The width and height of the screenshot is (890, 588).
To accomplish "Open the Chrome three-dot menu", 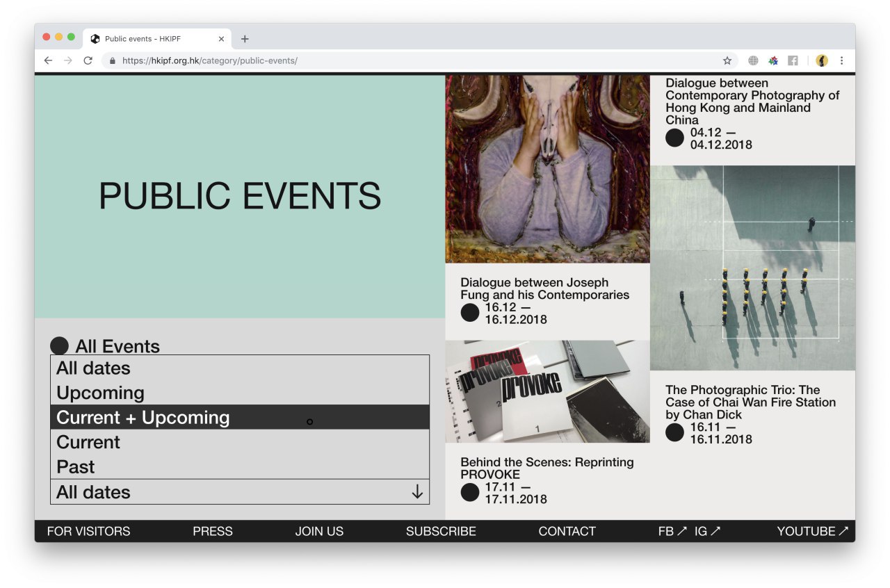I will [841, 60].
